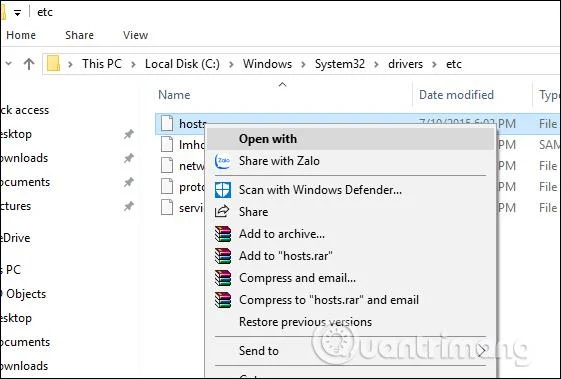Open Quick access in navigation pane
This screenshot has height=379, width=561.
point(24,110)
